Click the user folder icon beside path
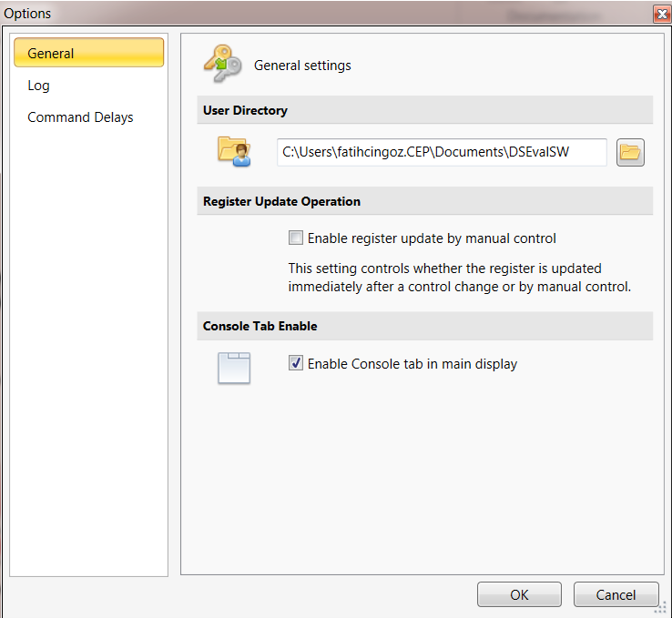Viewport: 672px width, 618px height. [x=234, y=151]
